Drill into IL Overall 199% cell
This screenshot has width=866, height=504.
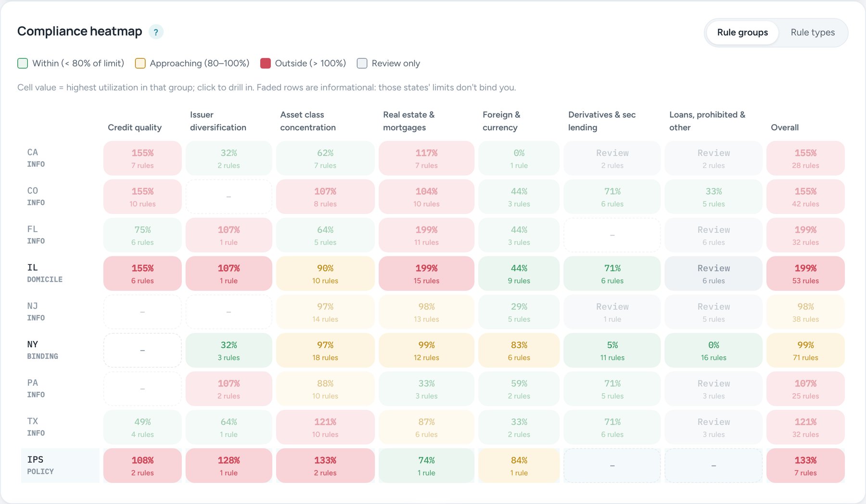click(805, 273)
